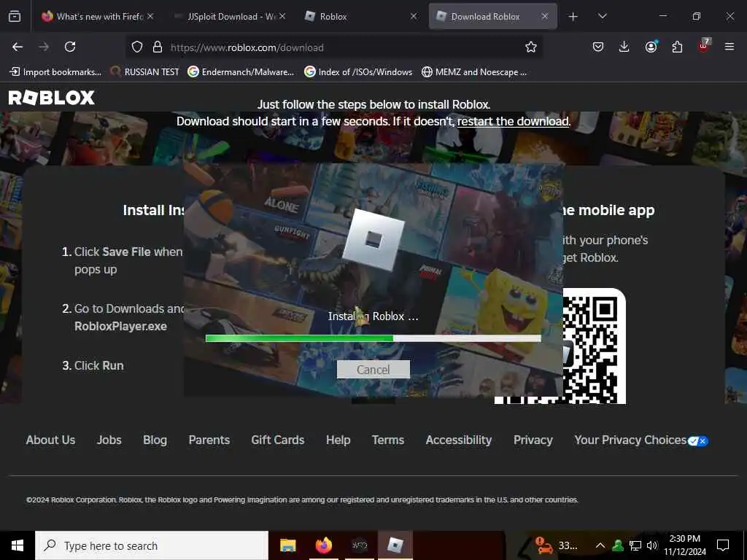Open the weather widget showing 33
The width and height of the screenshot is (747, 560).
click(555, 545)
